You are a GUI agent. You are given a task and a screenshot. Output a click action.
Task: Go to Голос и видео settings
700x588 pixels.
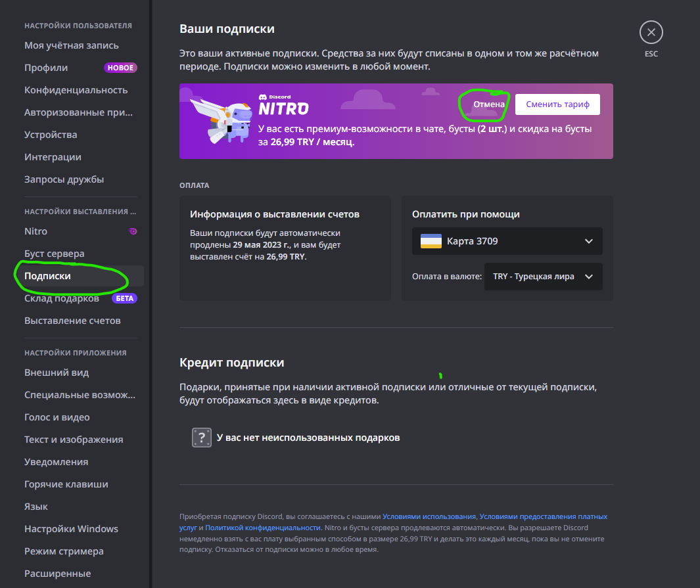click(57, 417)
